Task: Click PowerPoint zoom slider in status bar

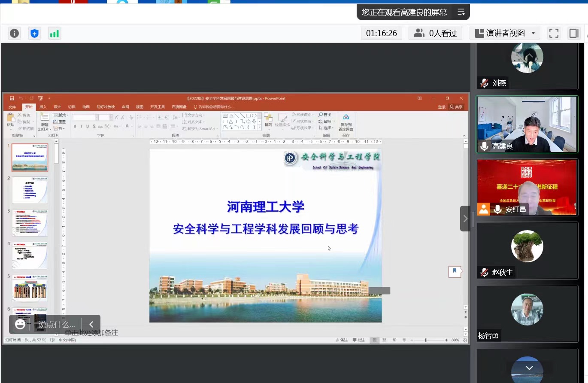Action: [x=426, y=340]
